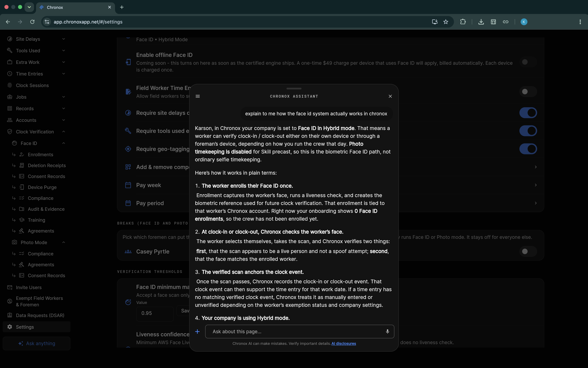Open Add & remove components arrow
This screenshot has height=368, width=588.
click(536, 167)
